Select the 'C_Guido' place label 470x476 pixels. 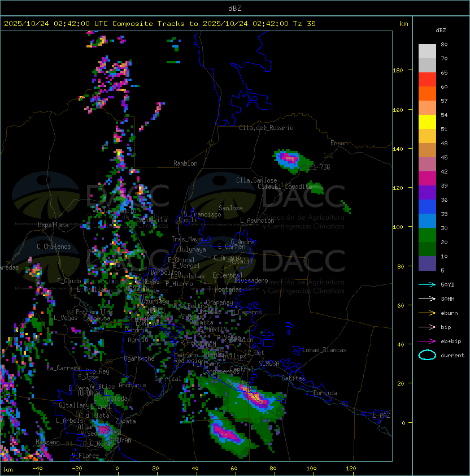click(69, 281)
